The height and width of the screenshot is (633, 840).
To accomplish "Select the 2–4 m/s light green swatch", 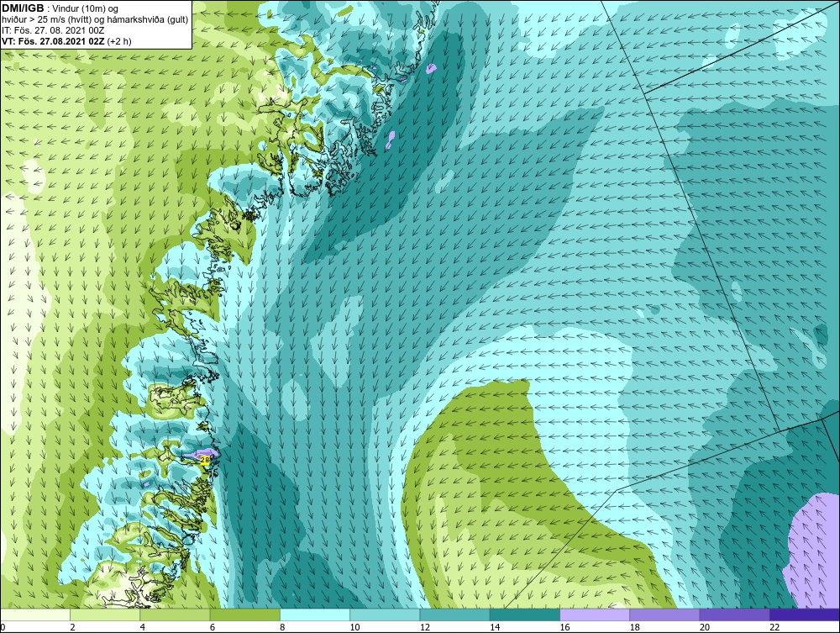I will pyautogui.click(x=105, y=615).
